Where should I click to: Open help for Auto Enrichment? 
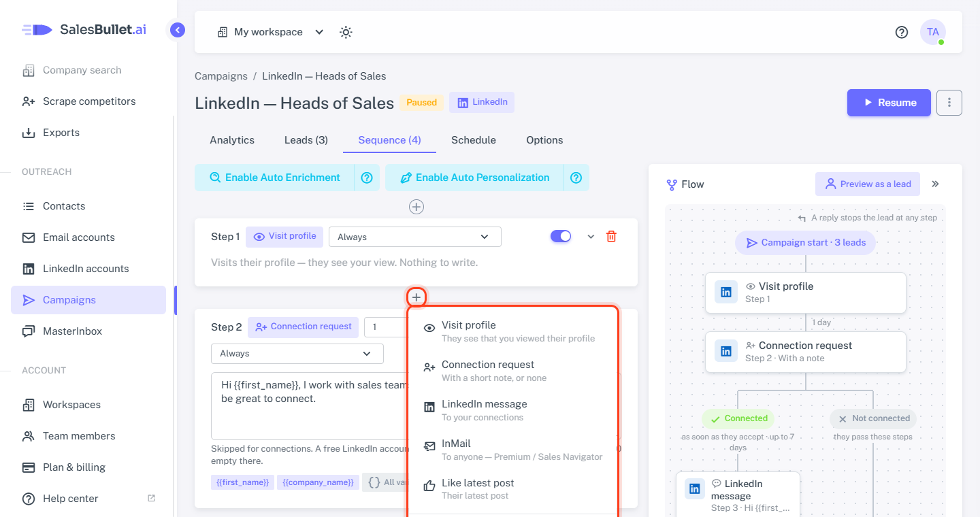[367, 178]
